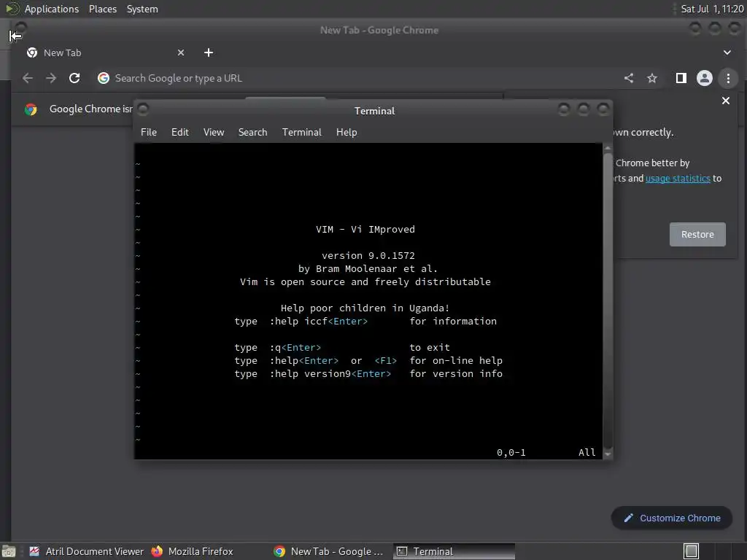
Task: Open the Places menu
Action: pos(102,9)
